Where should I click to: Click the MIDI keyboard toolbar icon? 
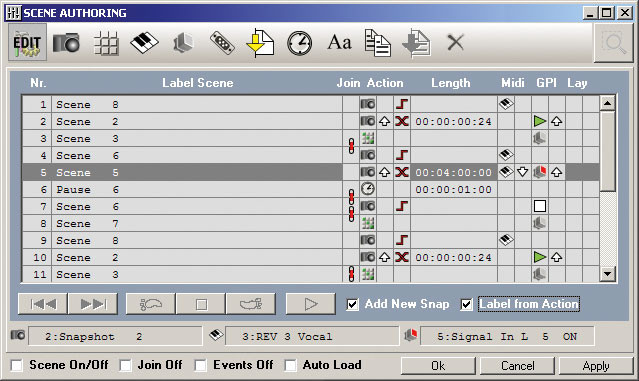pos(144,43)
